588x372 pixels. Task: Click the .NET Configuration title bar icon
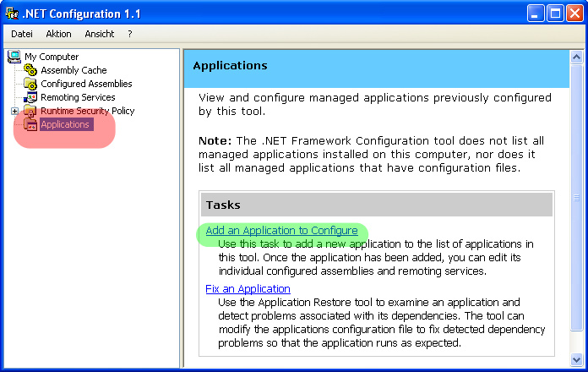click(12, 14)
